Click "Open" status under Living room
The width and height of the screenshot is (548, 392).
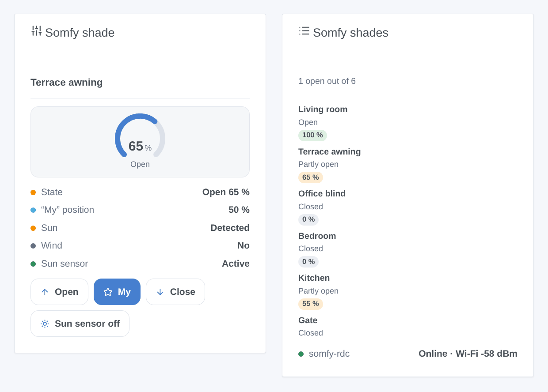(x=308, y=122)
